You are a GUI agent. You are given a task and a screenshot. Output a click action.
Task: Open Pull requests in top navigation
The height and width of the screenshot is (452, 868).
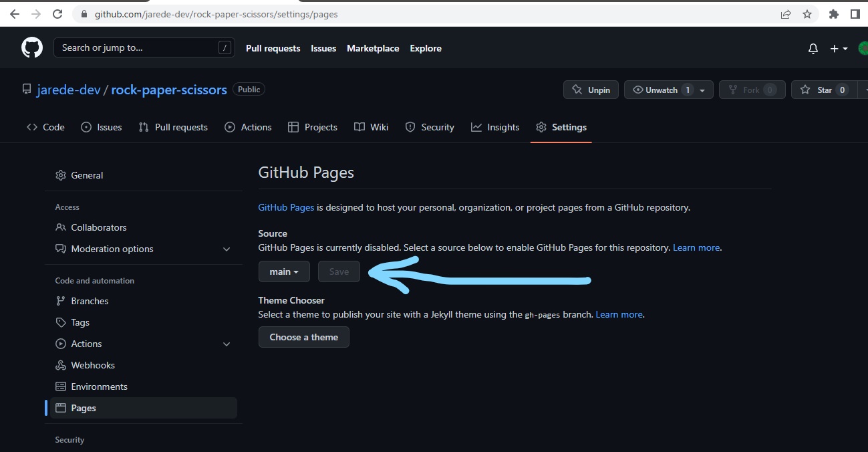[x=273, y=48]
